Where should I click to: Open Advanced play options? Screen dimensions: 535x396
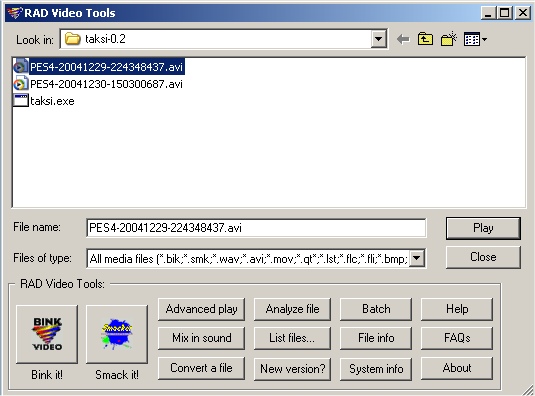[201, 309]
